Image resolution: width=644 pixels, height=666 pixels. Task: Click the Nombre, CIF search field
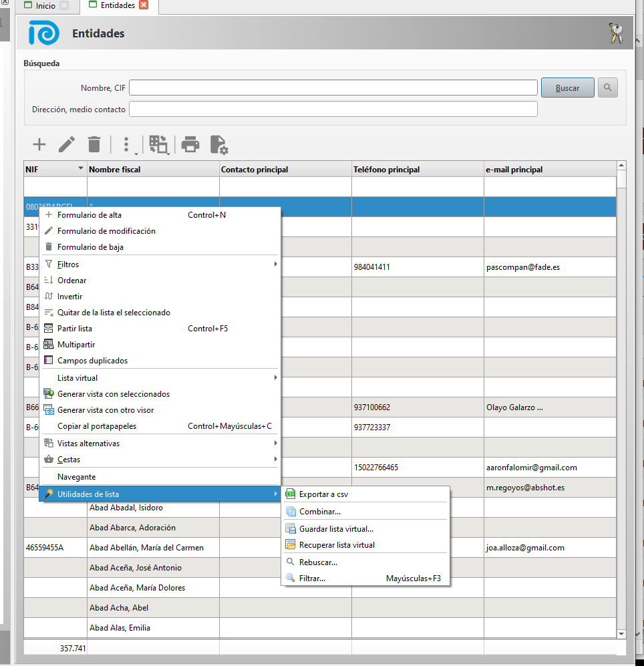click(333, 88)
